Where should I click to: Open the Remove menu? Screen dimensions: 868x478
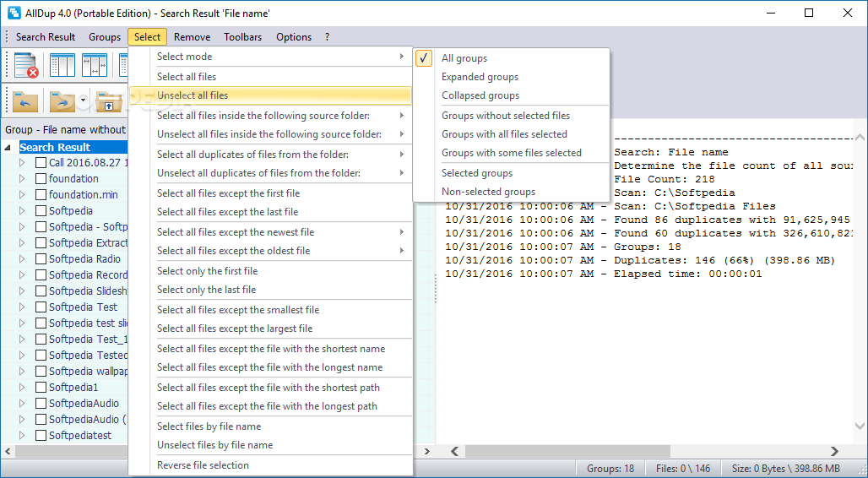pos(192,37)
